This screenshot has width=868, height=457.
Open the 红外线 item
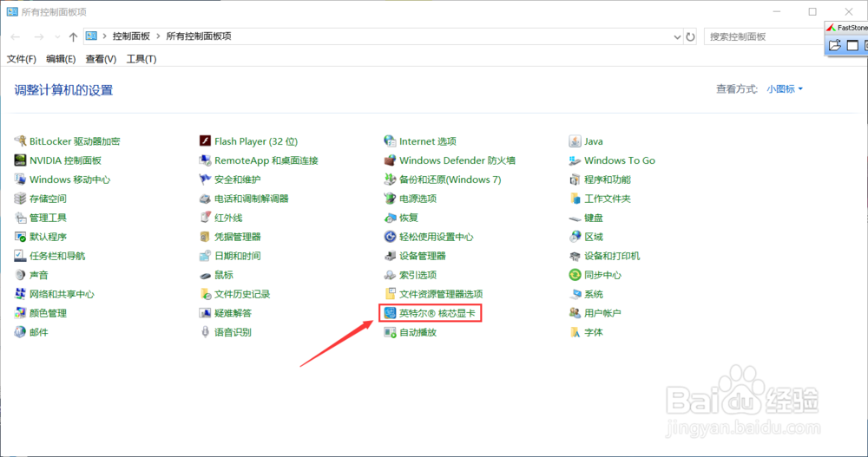coord(220,218)
